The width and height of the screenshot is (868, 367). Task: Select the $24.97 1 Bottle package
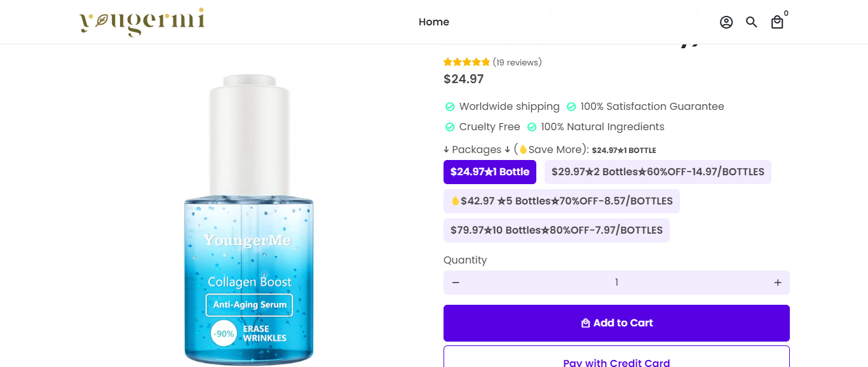490,172
